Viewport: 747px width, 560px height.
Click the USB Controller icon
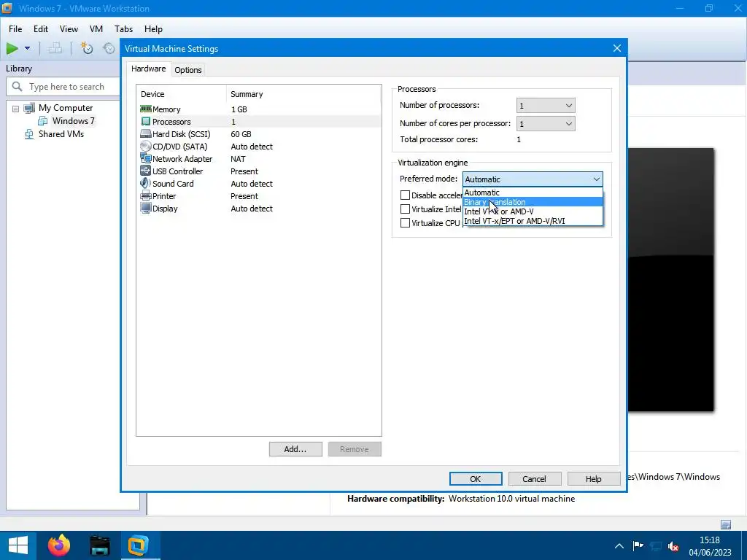[x=146, y=171]
